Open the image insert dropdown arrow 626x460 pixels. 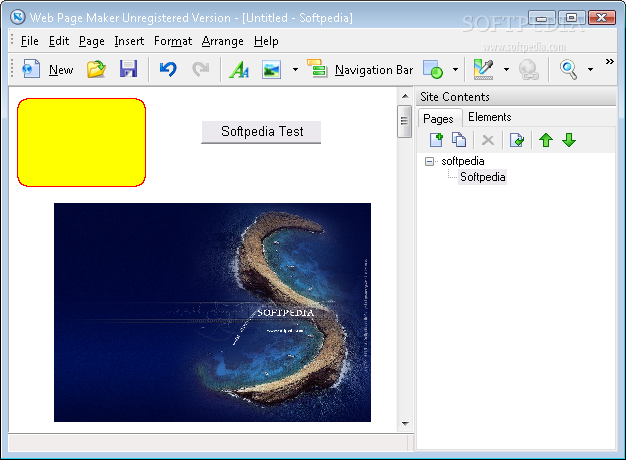[x=295, y=70]
